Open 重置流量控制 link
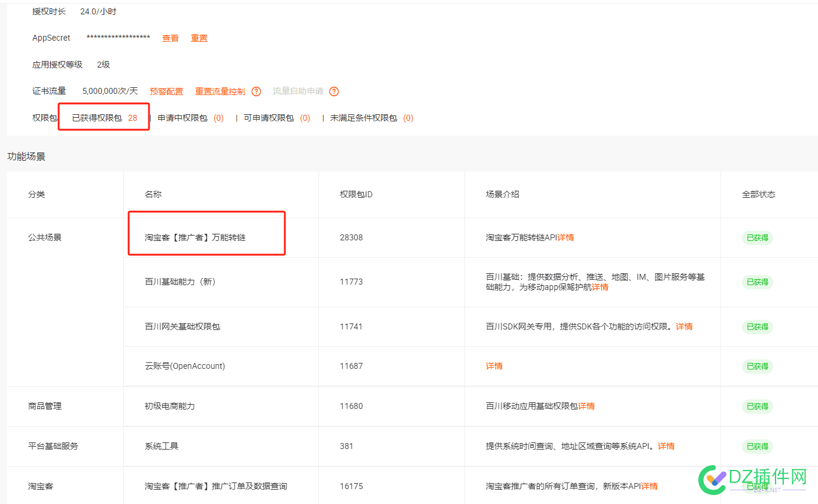The height and width of the screenshot is (504, 818). coord(220,91)
